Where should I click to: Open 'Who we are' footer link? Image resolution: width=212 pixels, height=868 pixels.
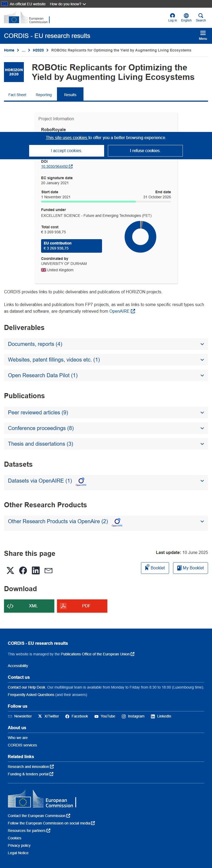pos(18,738)
